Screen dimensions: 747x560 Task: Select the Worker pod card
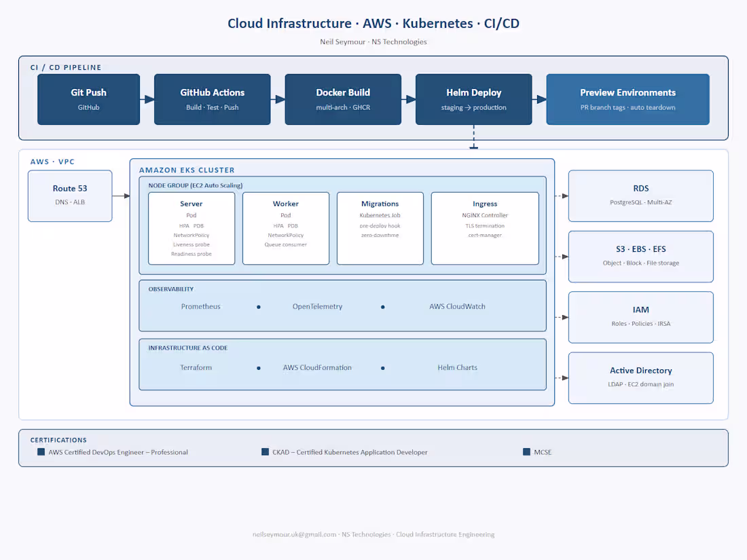coord(286,228)
